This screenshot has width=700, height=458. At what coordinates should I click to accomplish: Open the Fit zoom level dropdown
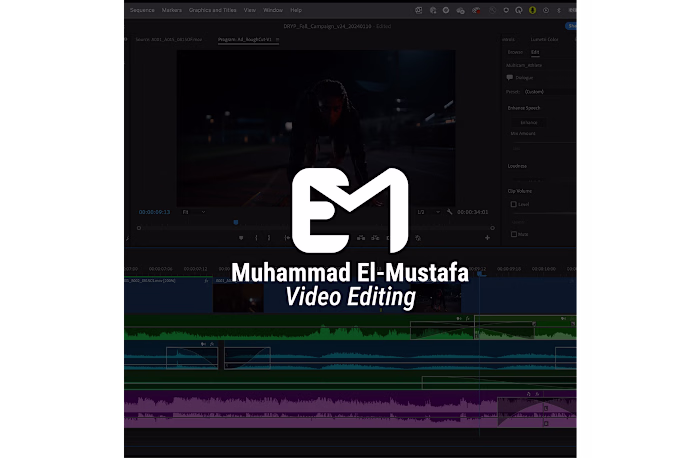point(194,212)
